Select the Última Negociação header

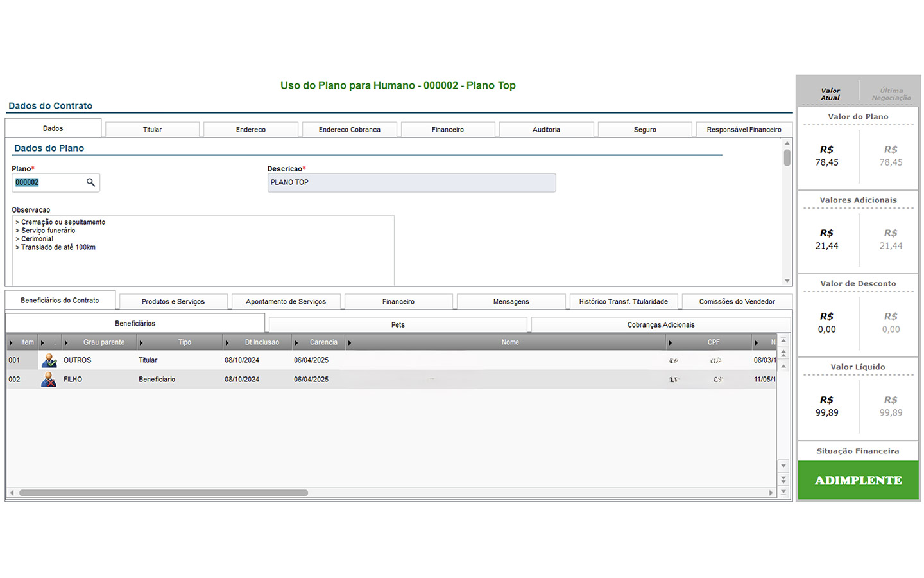point(891,94)
